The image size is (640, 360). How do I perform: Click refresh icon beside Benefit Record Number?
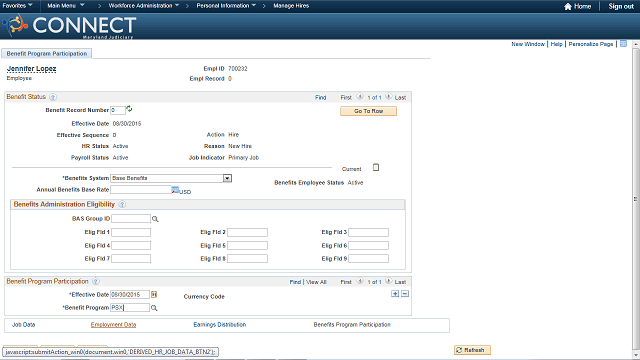pos(129,109)
